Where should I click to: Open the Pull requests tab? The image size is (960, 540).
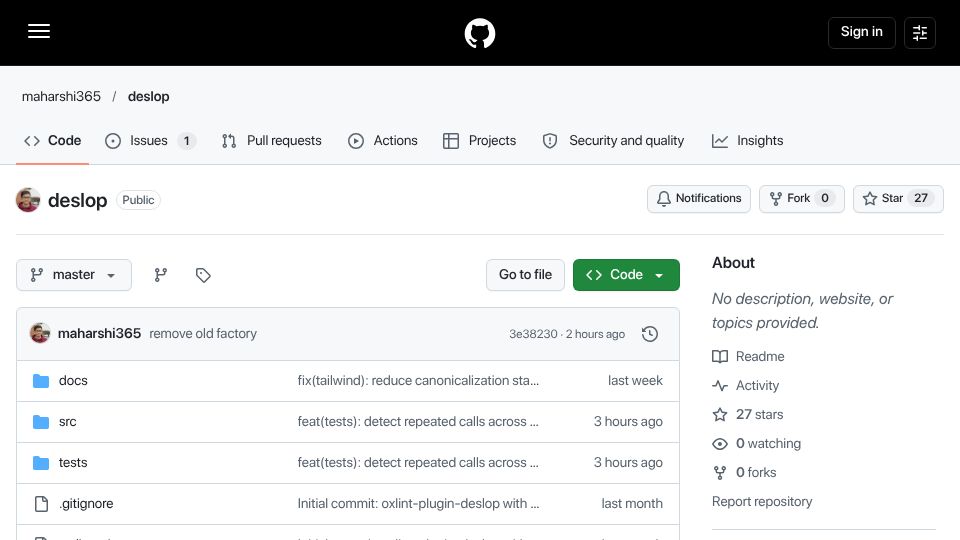[272, 141]
